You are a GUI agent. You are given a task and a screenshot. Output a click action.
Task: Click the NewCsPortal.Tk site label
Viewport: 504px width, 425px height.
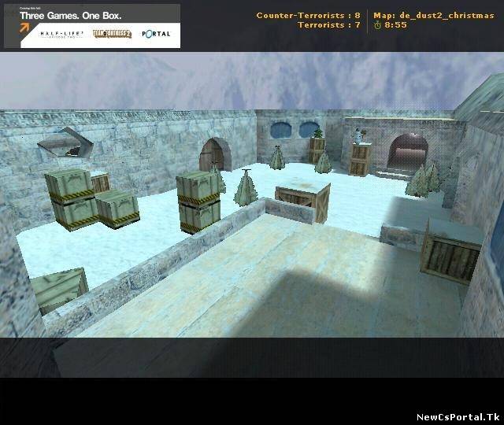(x=458, y=417)
